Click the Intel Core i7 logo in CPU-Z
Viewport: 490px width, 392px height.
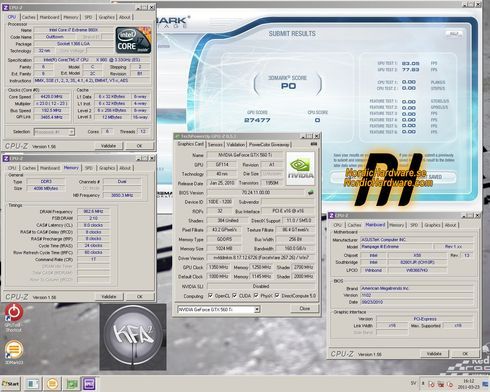pyautogui.click(x=133, y=40)
